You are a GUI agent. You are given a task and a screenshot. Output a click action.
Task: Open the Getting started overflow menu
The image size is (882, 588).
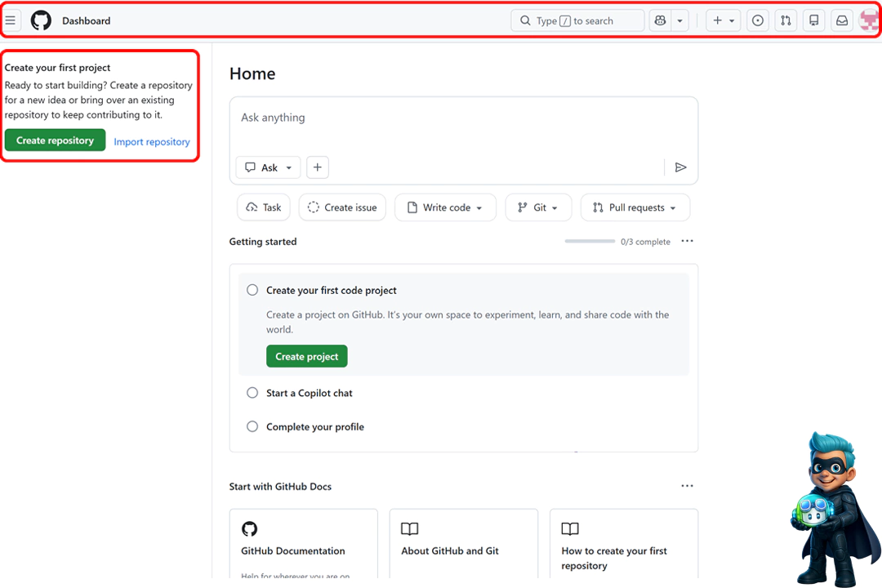pyautogui.click(x=687, y=241)
